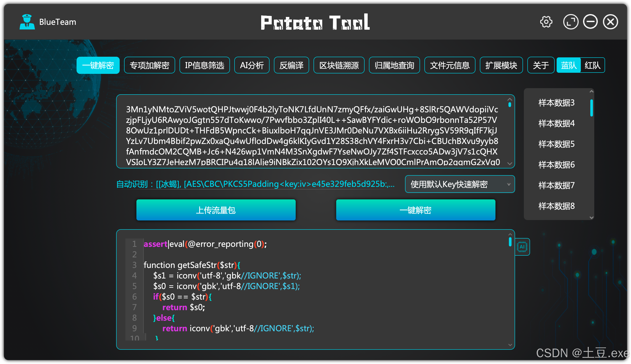Open 使用默认Key快速解密 dropdown
Screen dimensions: 631x364
coord(460,184)
